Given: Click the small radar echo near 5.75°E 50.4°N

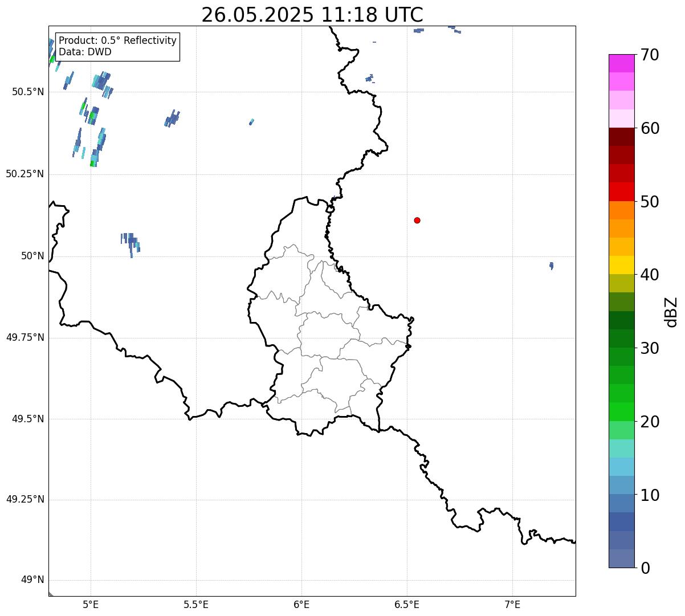Looking at the screenshot, I should 251,122.
